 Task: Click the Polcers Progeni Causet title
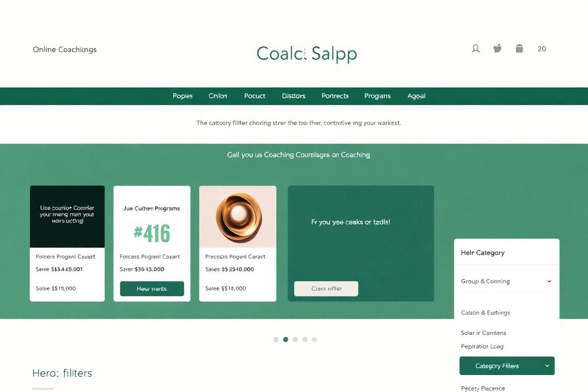click(66, 257)
